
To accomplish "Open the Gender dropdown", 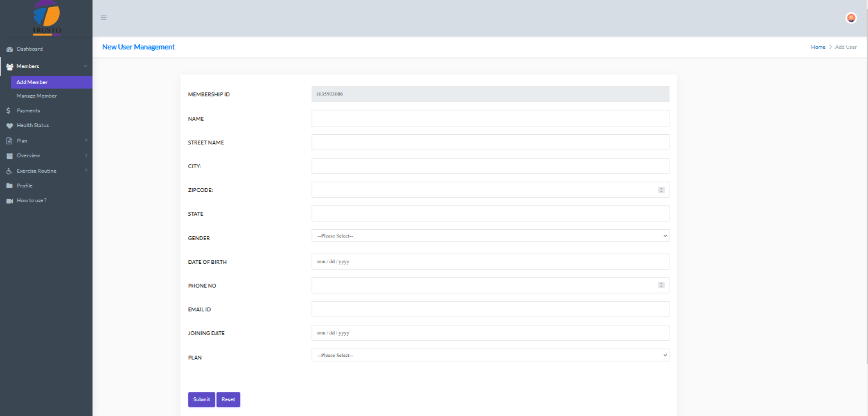I will pos(490,236).
